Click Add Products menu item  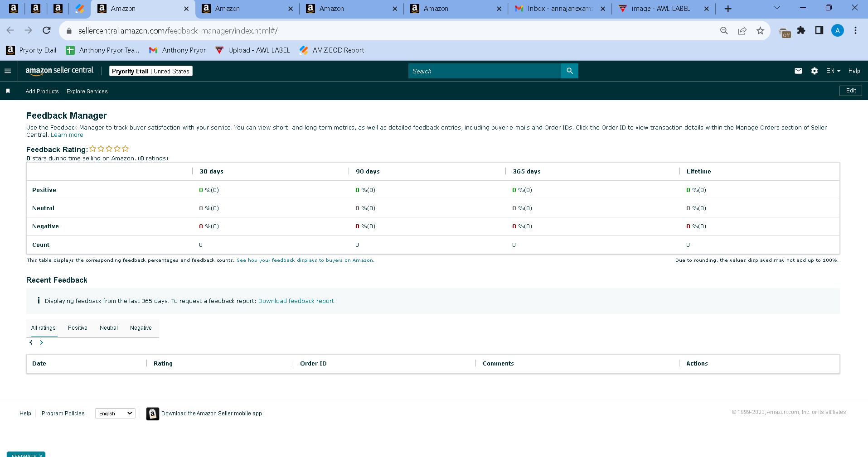pyautogui.click(x=42, y=91)
